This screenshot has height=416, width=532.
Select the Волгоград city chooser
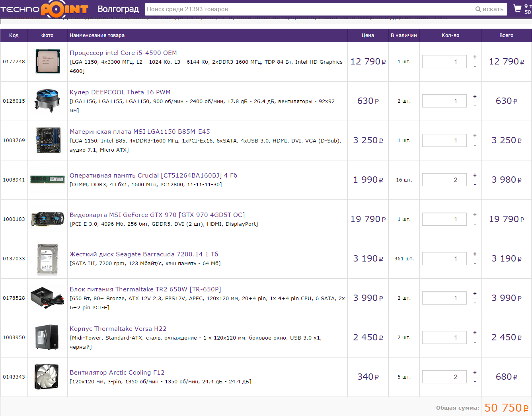118,9
